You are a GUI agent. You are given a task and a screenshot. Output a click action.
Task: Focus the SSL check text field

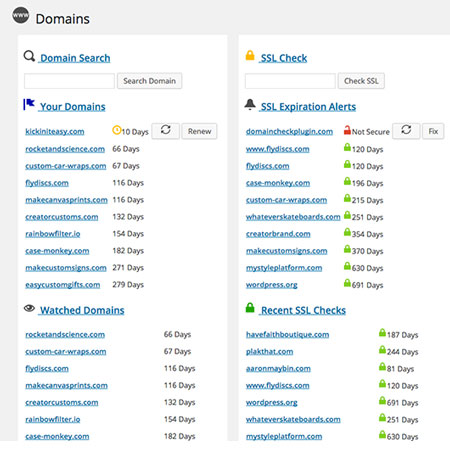click(290, 81)
